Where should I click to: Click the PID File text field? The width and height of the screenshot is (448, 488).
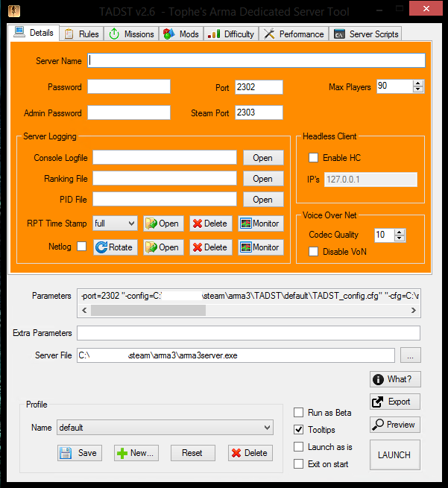pos(165,199)
